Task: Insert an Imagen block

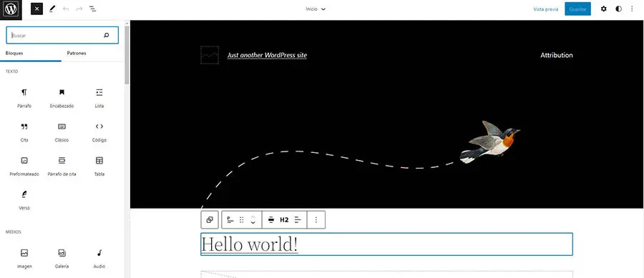Action: [24, 259]
